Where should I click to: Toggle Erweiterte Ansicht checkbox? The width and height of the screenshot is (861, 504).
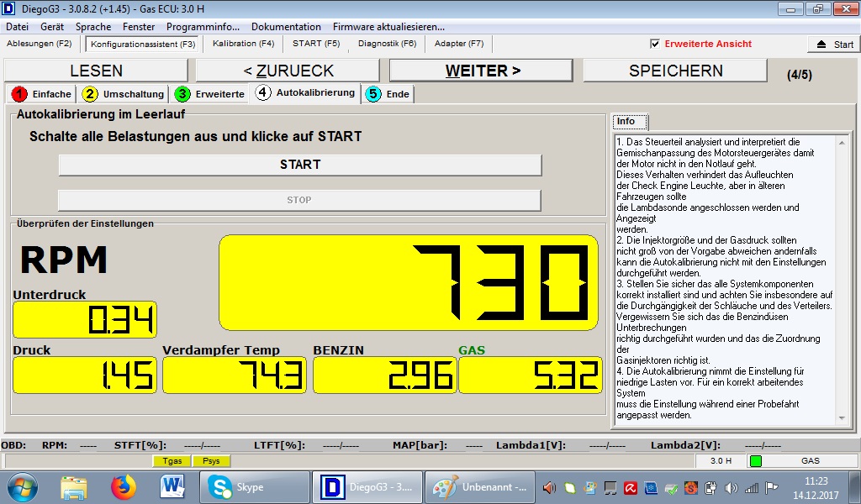[656, 44]
